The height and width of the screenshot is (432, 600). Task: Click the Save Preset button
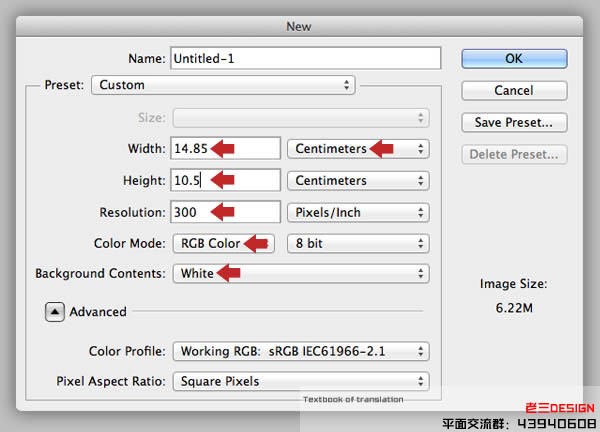click(514, 123)
